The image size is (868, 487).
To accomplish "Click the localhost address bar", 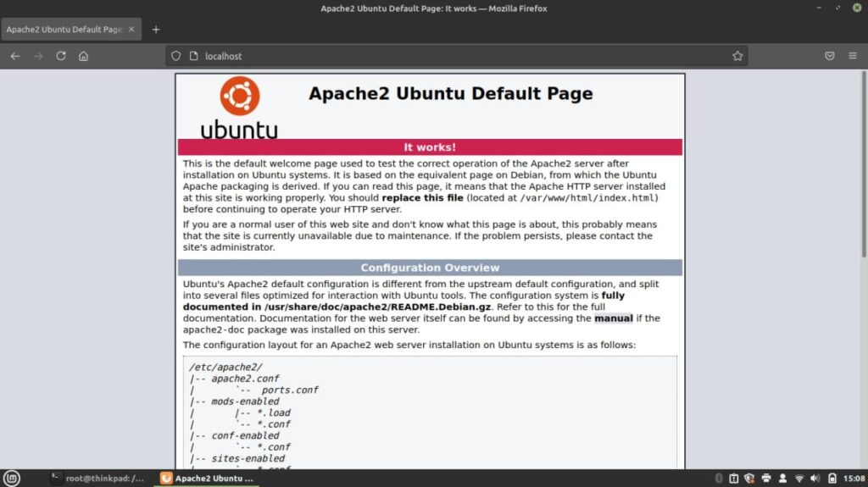I will click(x=457, y=56).
